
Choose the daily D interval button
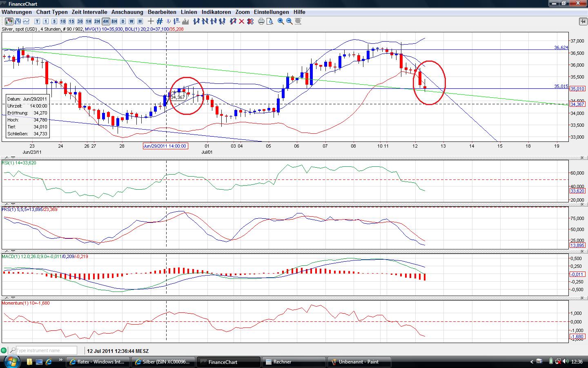123,21
